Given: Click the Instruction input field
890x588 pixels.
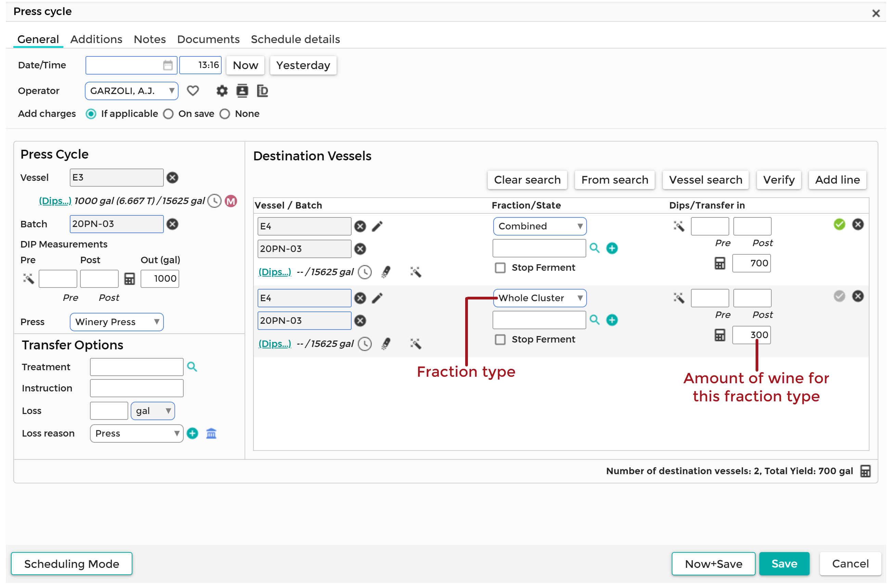Looking at the screenshot, I should click(136, 388).
